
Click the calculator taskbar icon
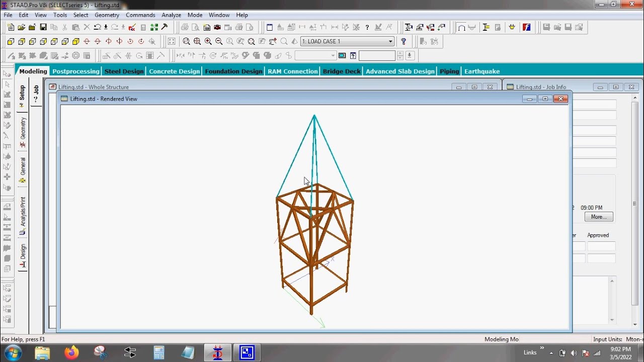click(159, 352)
